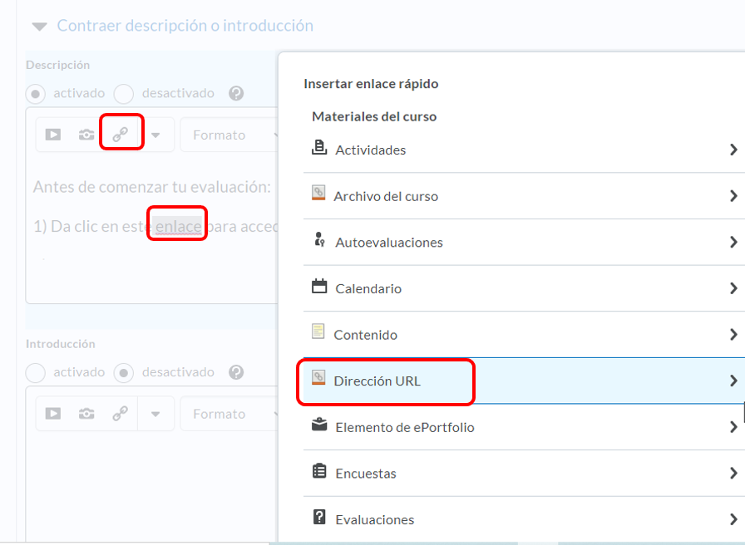Click the help icon beside Introducción options
The height and width of the screenshot is (560, 745).
tap(236, 372)
